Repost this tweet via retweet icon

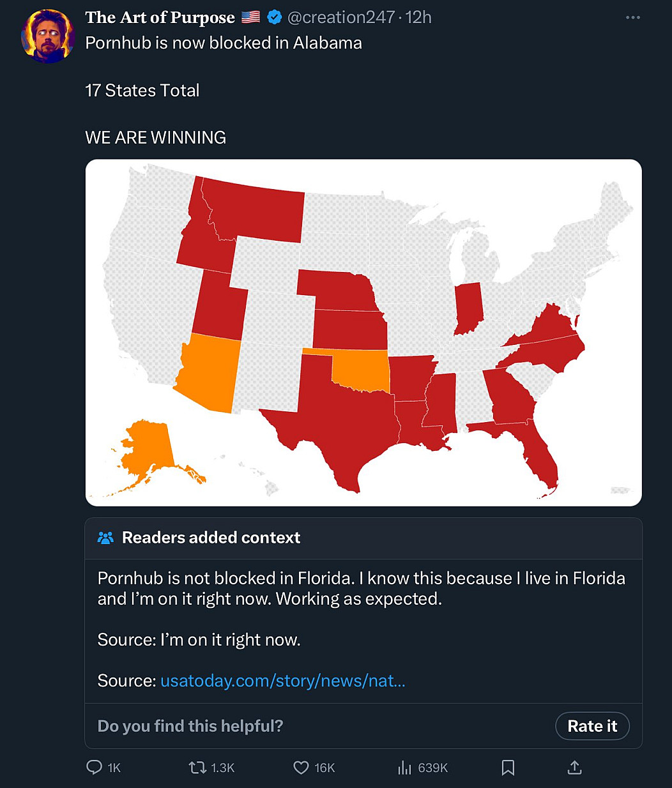tap(197, 767)
